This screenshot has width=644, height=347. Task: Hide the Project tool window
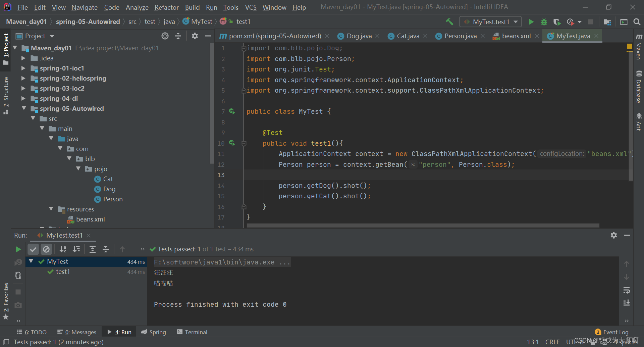[x=208, y=36]
